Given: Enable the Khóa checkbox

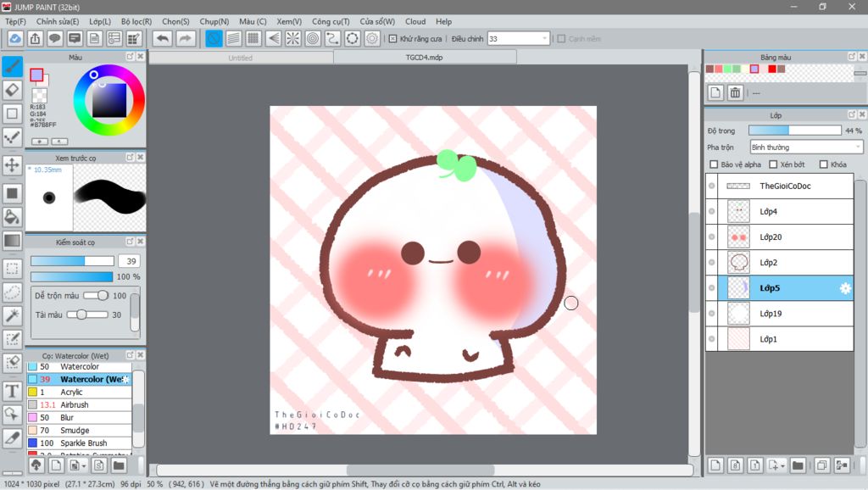Looking at the screenshot, I should coord(824,164).
